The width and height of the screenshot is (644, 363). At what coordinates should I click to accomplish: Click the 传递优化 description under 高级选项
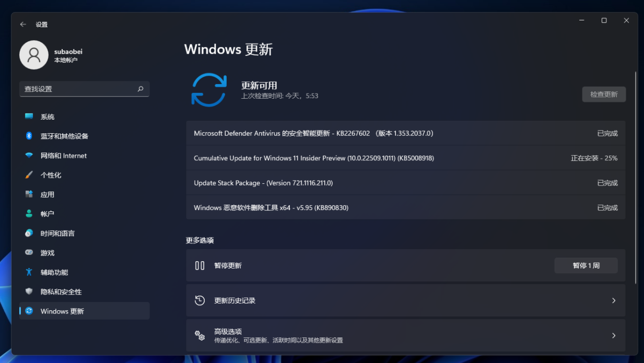tap(278, 340)
